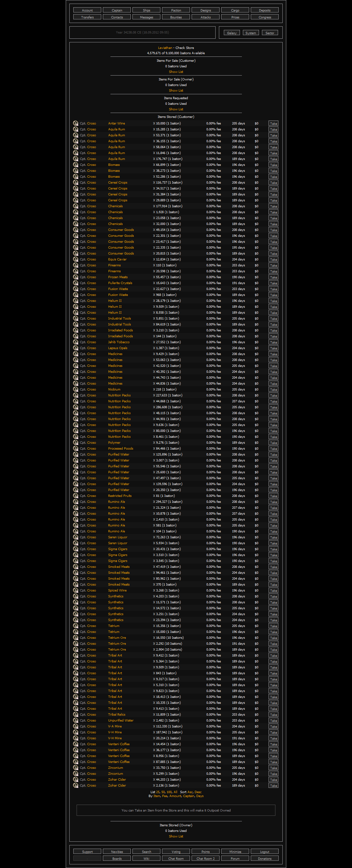Image resolution: width=352 pixels, height=868 pixels.
Task: Take the Lapsus Opals from the store
Action: [x=273, y=348]
